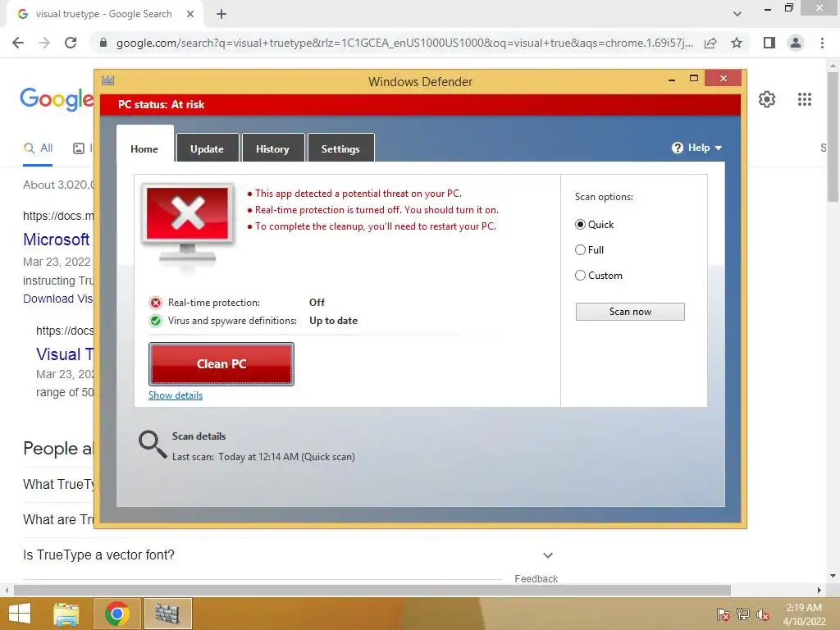Switch to the Settings tab

pos(340,148)
